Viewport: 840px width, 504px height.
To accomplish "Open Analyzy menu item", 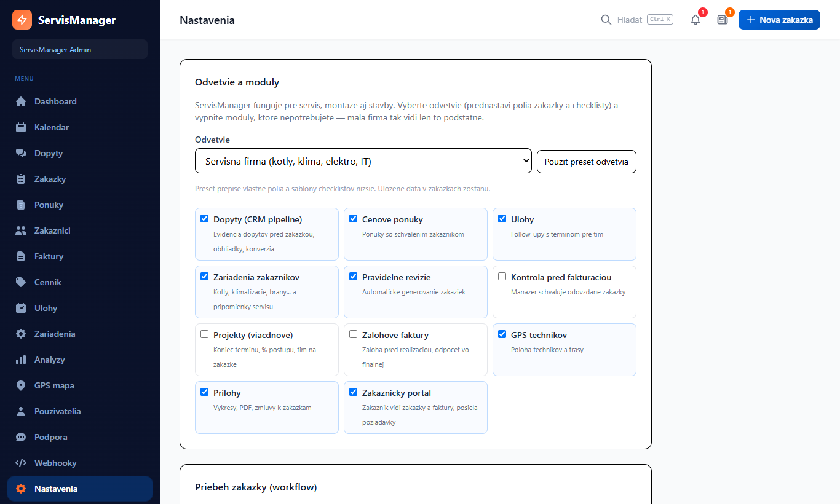I will (80, 360).
